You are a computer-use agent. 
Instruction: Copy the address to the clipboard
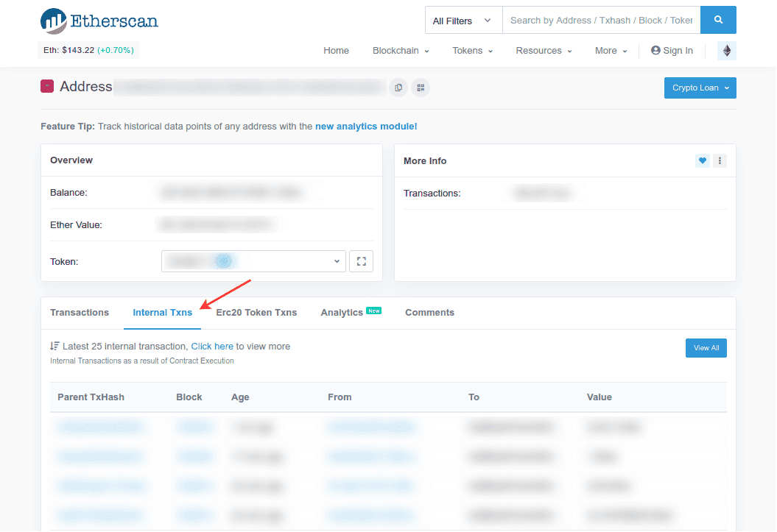tap(398, 88)
